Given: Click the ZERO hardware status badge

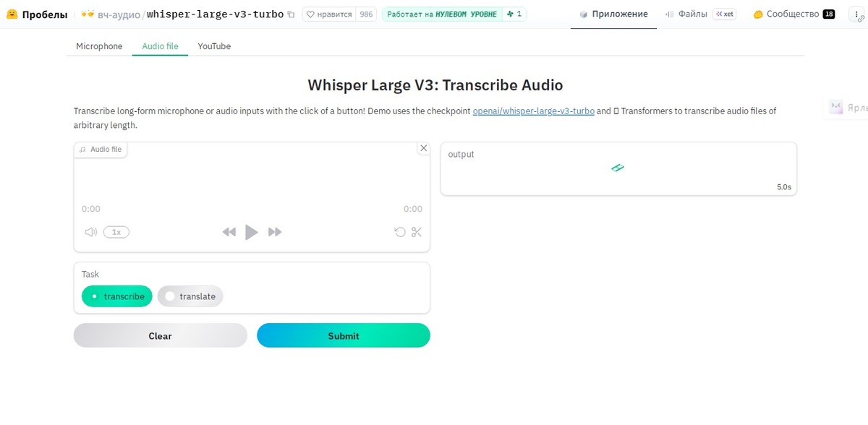Looking at the screenshot, I should [441, 14].
